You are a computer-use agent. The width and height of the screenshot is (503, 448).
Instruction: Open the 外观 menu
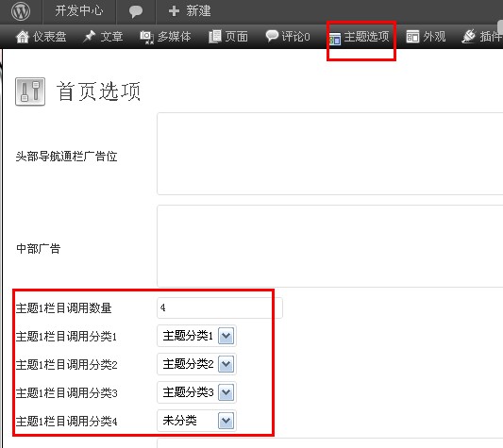point(426,37)
